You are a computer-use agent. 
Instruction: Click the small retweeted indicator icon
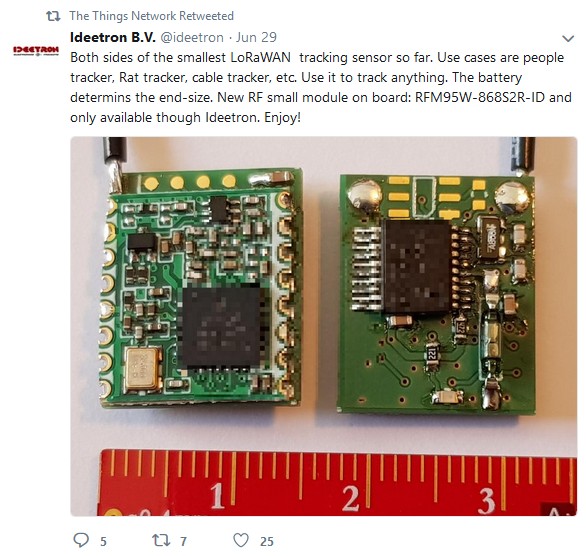(x=53, y=16)
